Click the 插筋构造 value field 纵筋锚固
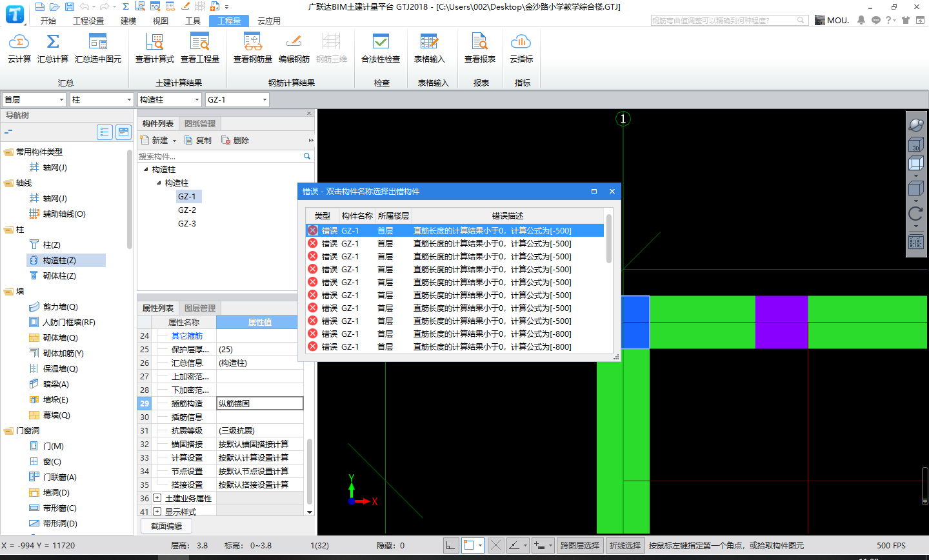Viewport: 929px width, 560px height. coord(260,403)
